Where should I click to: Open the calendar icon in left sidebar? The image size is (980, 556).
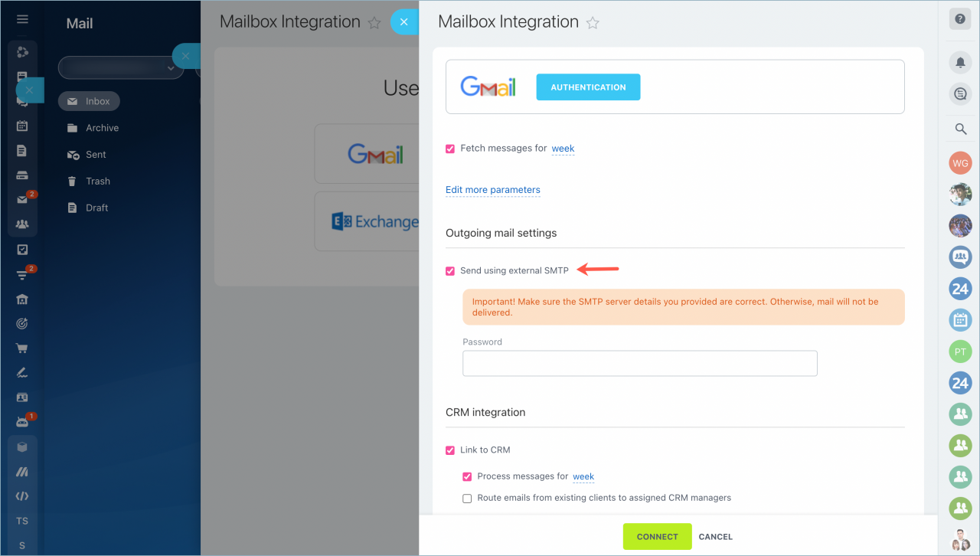tap(22, 126)
